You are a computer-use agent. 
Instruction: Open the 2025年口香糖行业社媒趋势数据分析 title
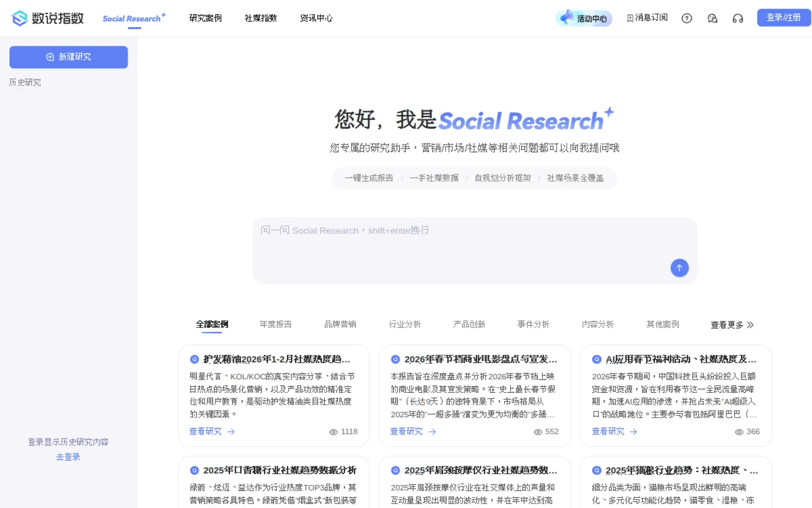(280, 470)
